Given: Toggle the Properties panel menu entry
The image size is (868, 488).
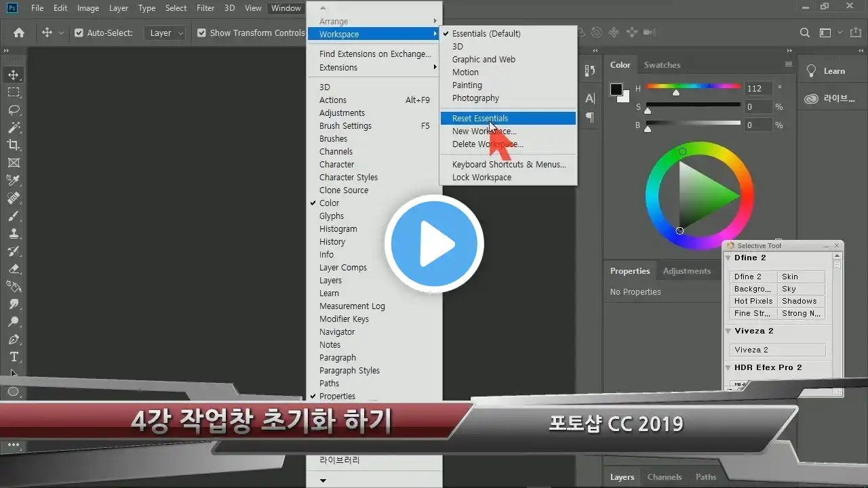Looking at the screenshot, I should click(x=374, y=396).
